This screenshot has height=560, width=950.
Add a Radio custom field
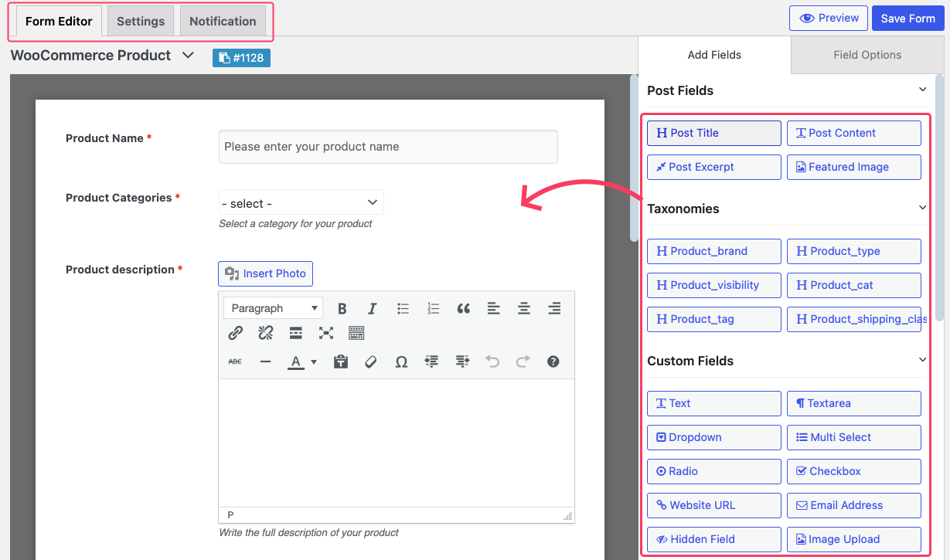point(714,471)
